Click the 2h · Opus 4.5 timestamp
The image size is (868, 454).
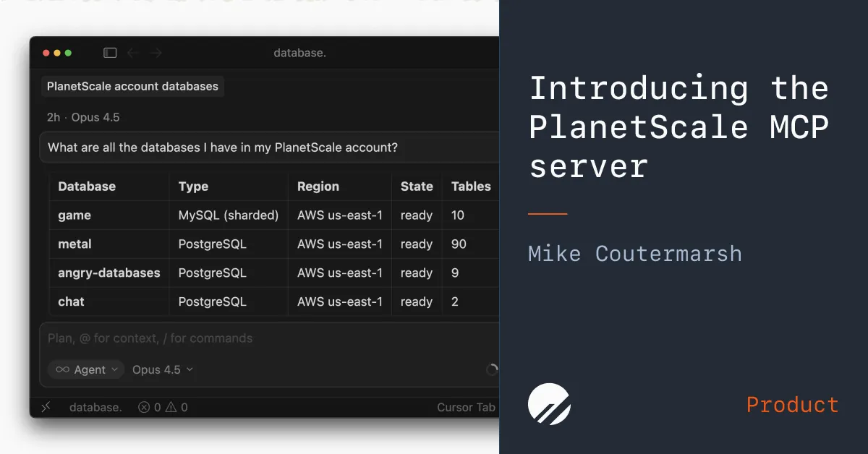[83, 117]
